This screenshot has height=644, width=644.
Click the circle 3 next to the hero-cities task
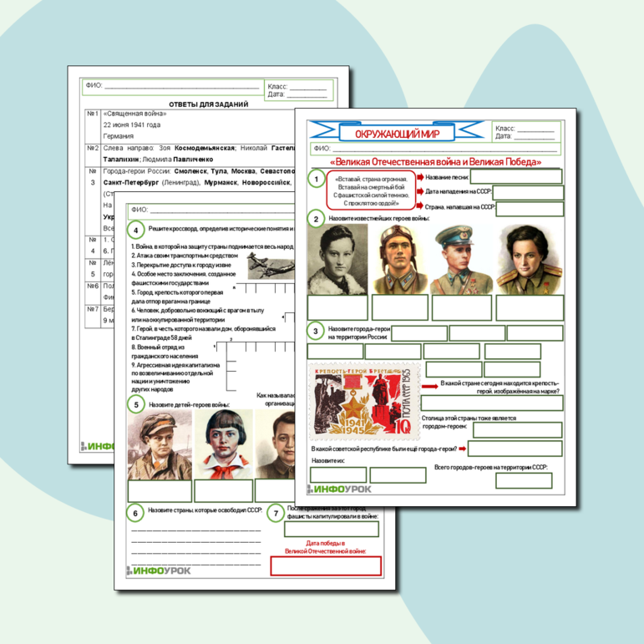[316, 332]
